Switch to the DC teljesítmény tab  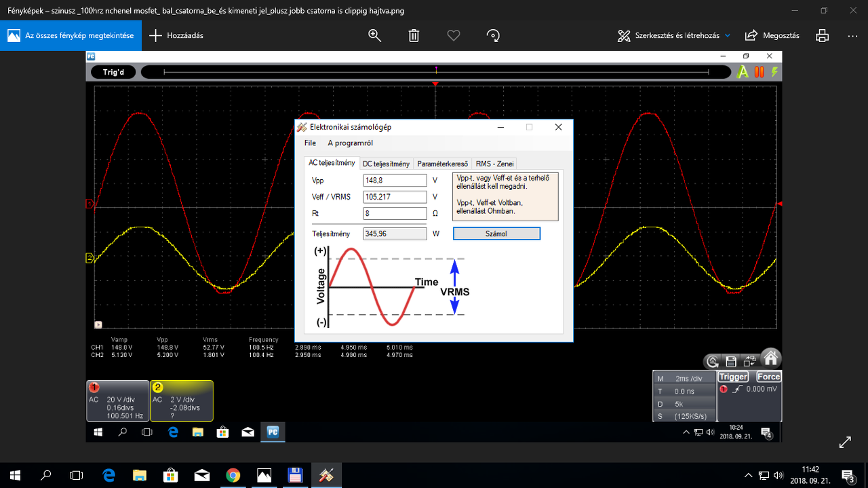[386, 164]
